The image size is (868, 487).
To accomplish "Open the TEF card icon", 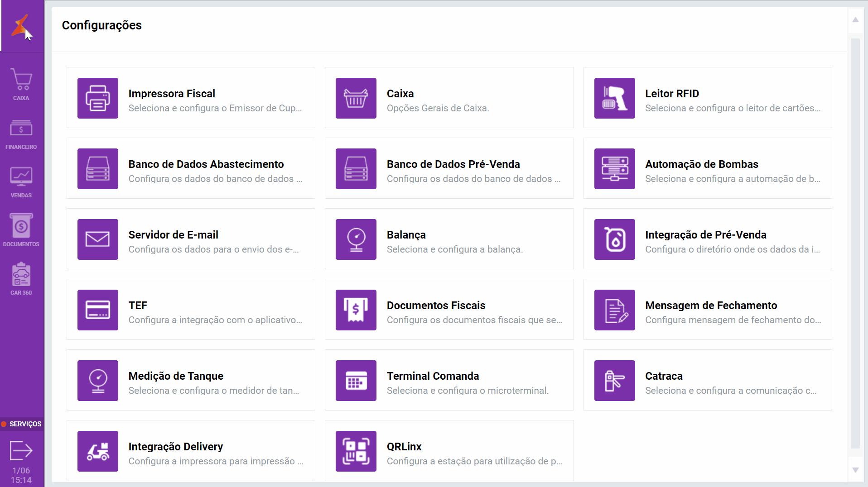I will coord(97,310).
